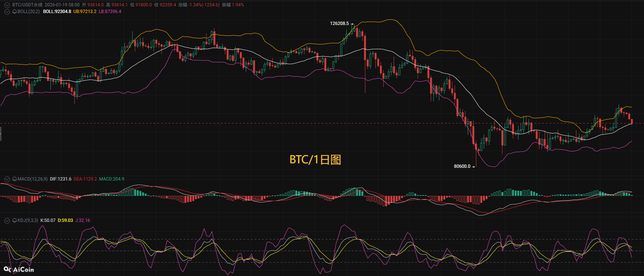Collapse the BOLL indicator with its chevron
The width and height of the screenshot is (644, 276).
point(7,12)
